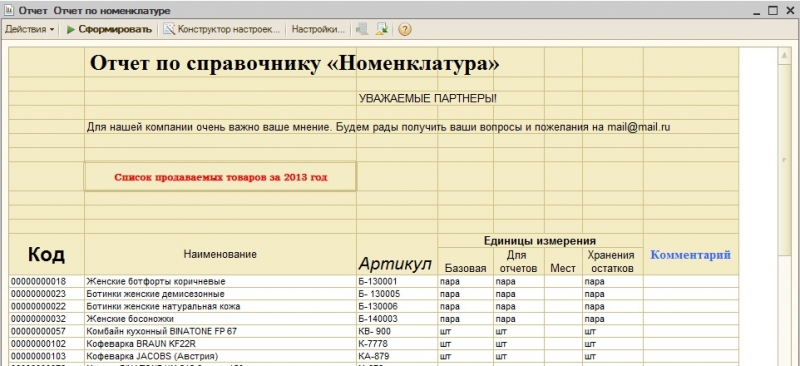Click the Хранения остатков subheader
The height and width of the screenshot is (366, 800).
613,261
